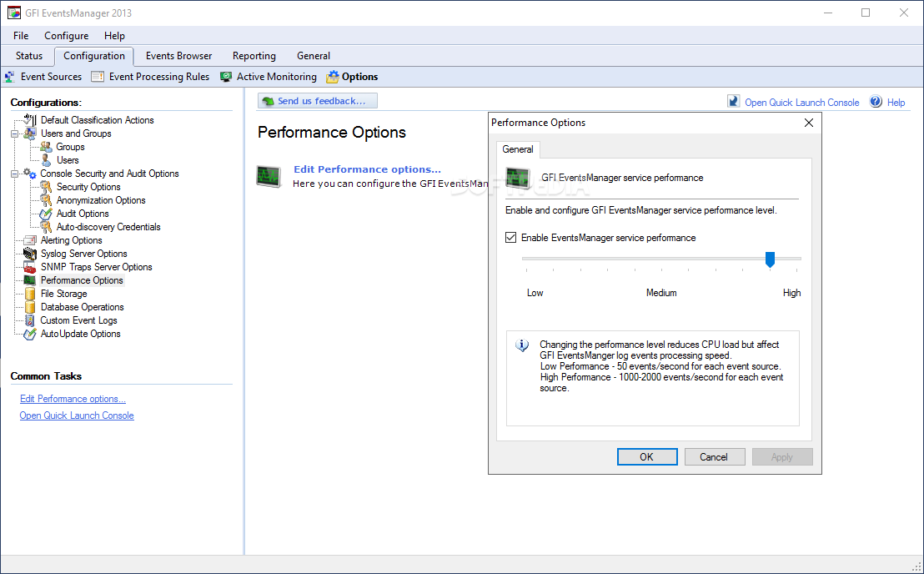Uncheck Enable EventsManager service performance
Image resolution: width=924 pixels, height=574 pixels.
pos(511,238)
